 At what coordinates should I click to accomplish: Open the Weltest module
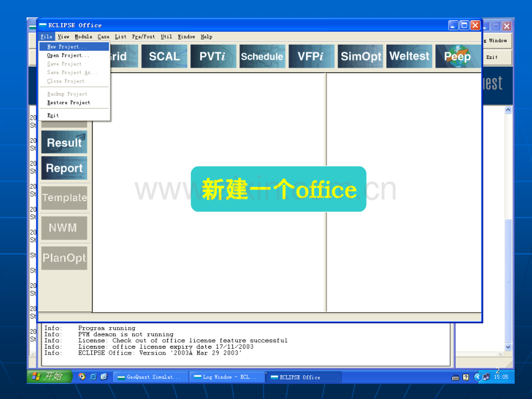[x=409, y=56]
